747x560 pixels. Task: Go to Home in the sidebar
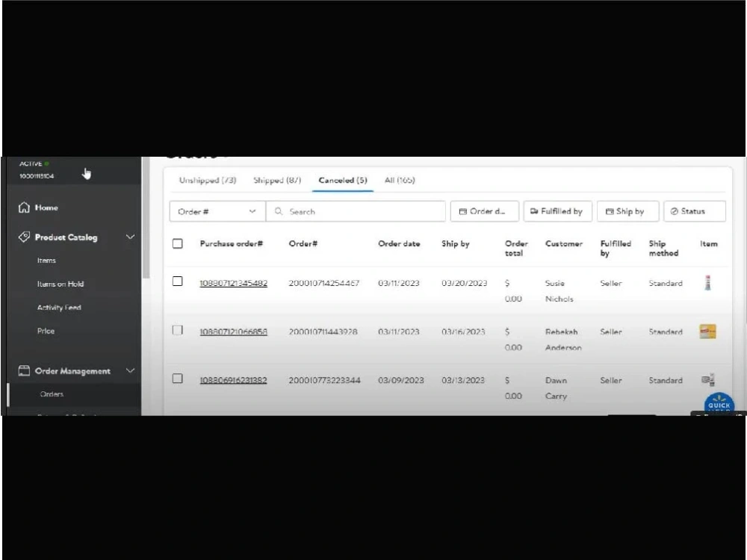click(x=46, y=208)
